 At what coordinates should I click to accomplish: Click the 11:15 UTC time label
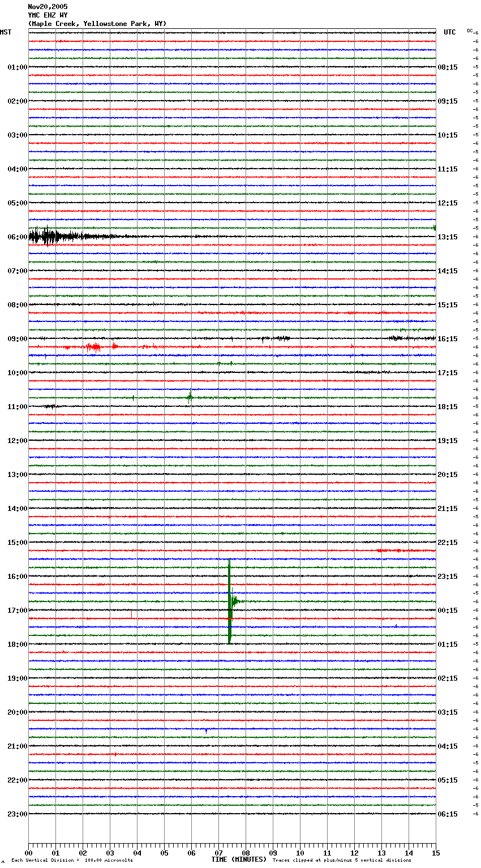coord(448,169)
